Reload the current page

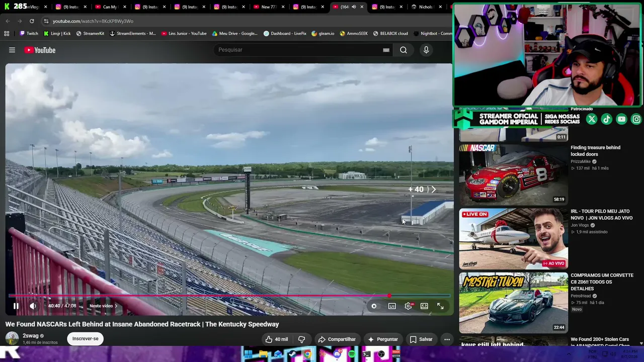point(32,21)
